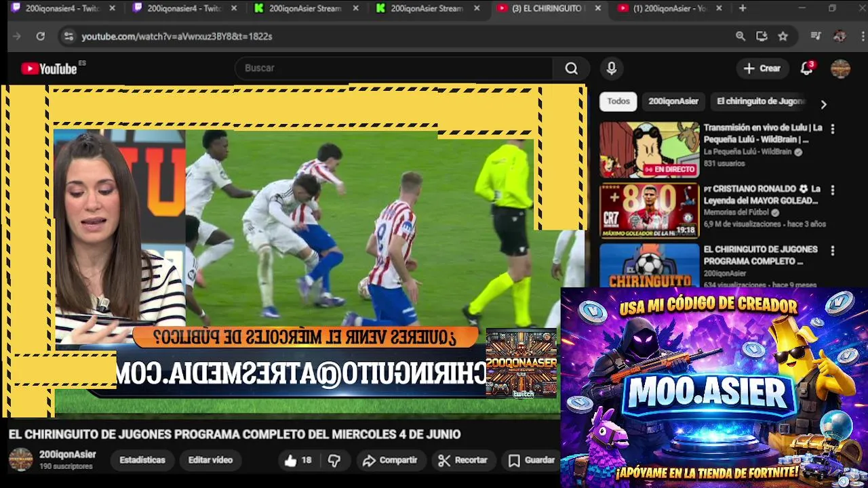Open options for La Pequeña Lulú video
The image size is (868, 488).
click(832, 129)
